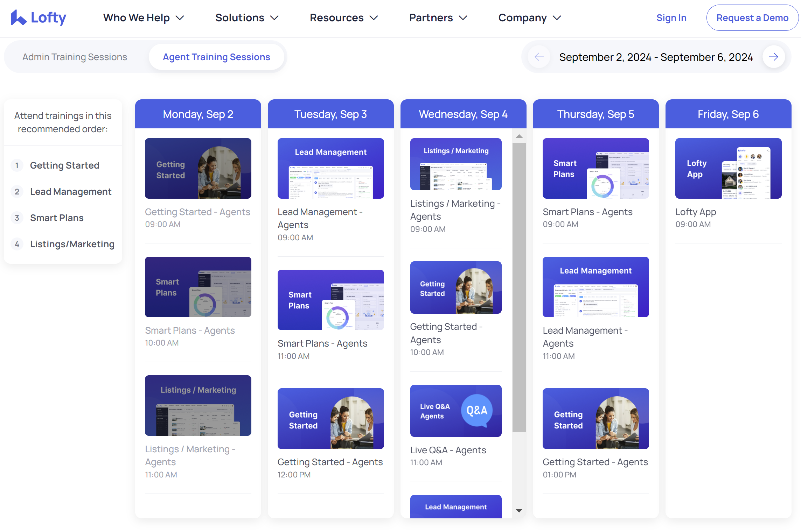
Task: Open Tuesday Smart Plans thumbnail
Action: point(331,300)
